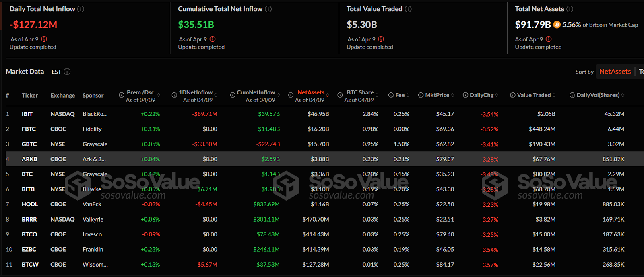Open BRRR ticker row
Viewport: 644px width, 277px height.
[29, 220]
